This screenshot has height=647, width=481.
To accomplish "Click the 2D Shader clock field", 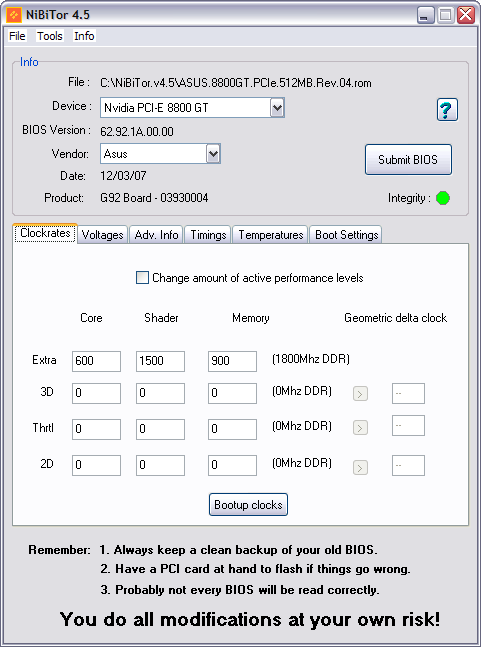I will [160, 465].
